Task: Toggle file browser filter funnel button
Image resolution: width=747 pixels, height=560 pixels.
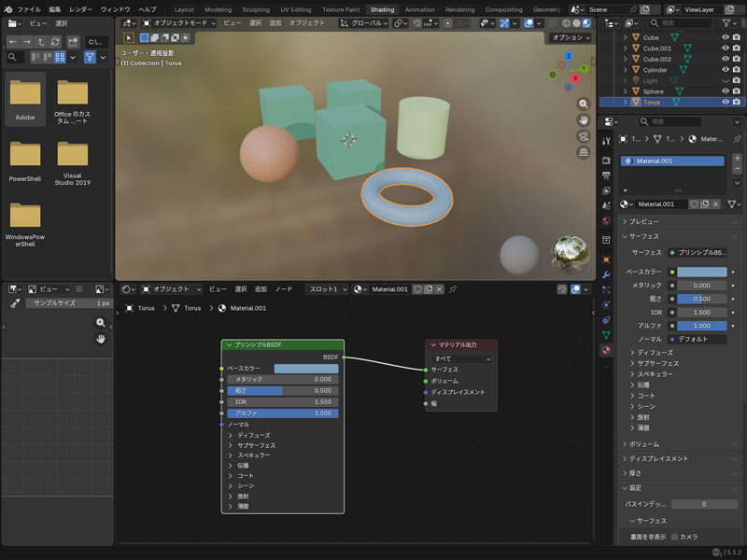Action: pos(90,57)
